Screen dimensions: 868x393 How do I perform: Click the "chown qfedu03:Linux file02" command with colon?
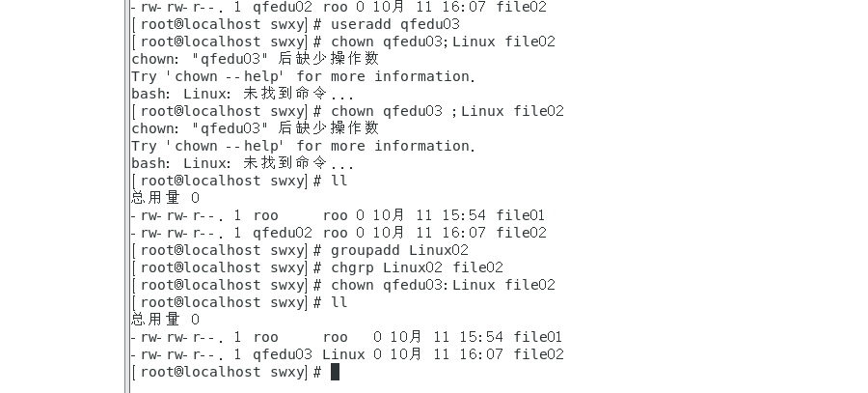click(x=443, y=285)
